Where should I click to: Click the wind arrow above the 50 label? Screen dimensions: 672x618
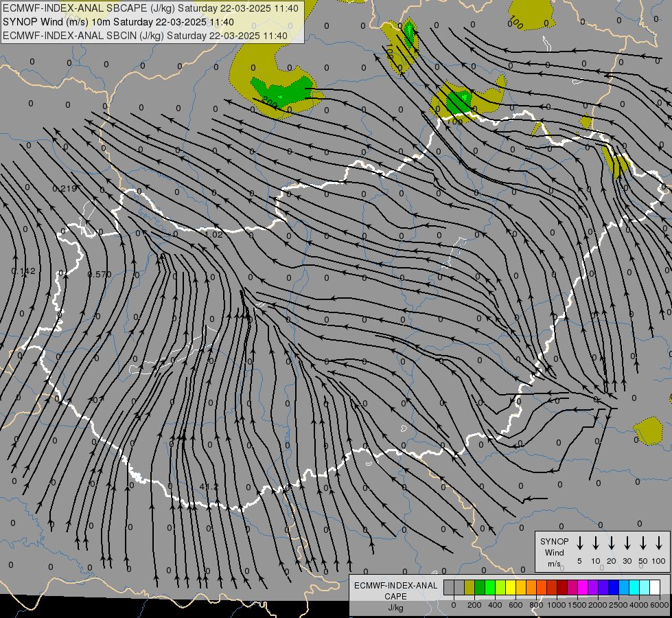tap(643, 543)
